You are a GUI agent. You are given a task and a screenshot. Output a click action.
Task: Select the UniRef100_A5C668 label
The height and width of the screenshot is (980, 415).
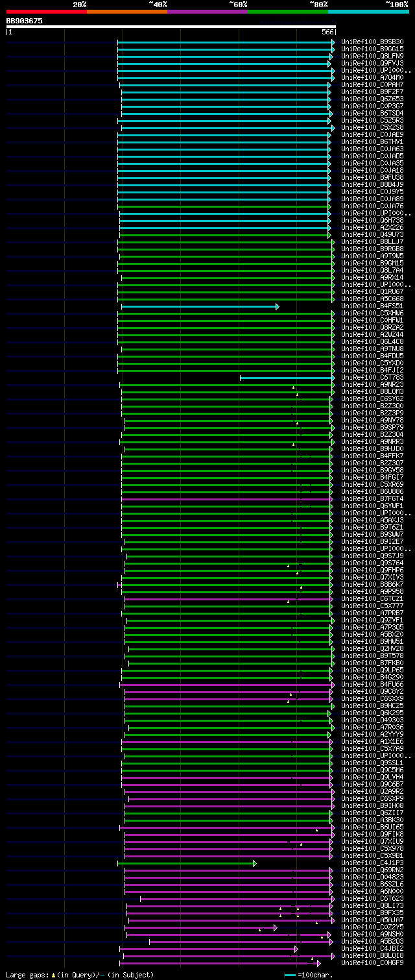click(x=373, y=299)
